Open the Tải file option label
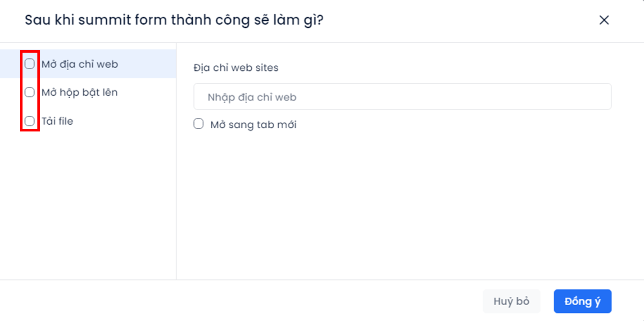The height and width of the screenshot is (321, 644). coord(57,121)
